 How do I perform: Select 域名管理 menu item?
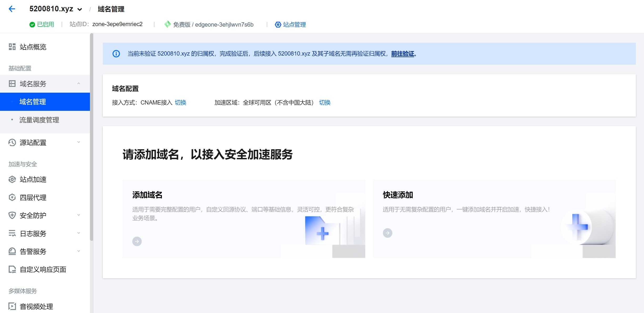(33, 102)
